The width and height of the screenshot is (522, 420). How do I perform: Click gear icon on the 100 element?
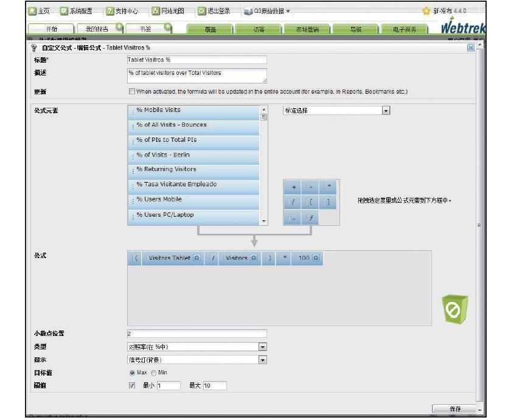316,258
